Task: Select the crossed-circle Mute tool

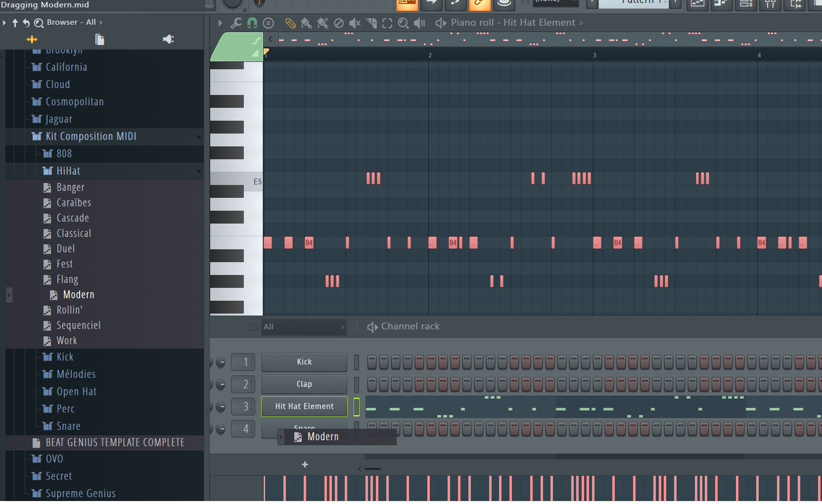Action: pos(339,23)
